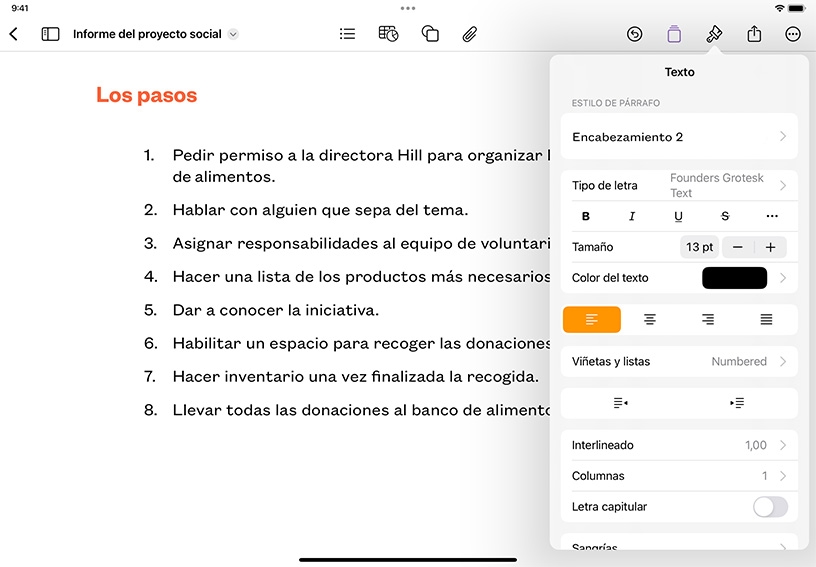Viewport: 816px width, 567px height.
Task: Add an attachment with the paperclip icon
Action: tap(469, 34)
